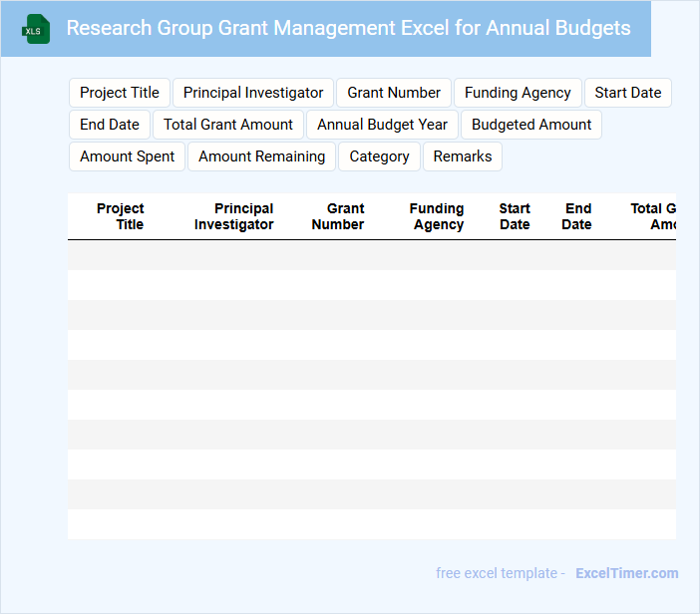Click the Remarks tag
The image size is (700, 614).
463,156
